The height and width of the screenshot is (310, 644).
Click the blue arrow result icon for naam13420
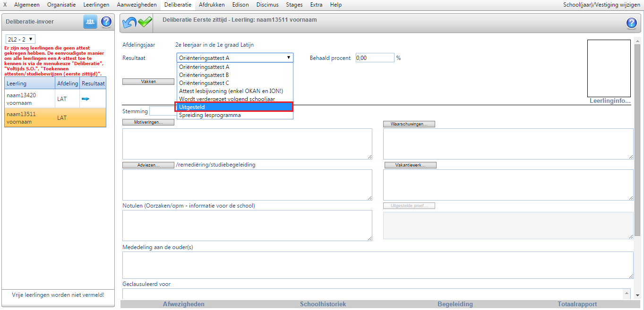click(x=86, y=99)
